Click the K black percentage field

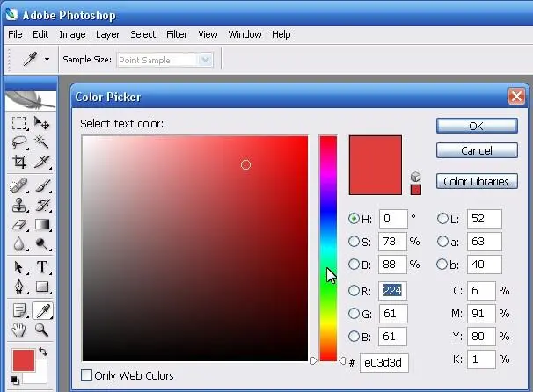(x=481, y=359)
